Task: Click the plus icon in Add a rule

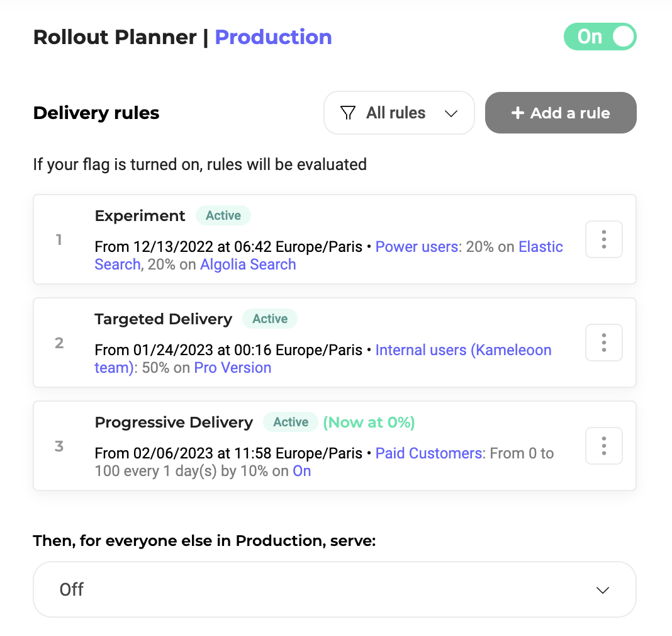Action: (517, 113)
